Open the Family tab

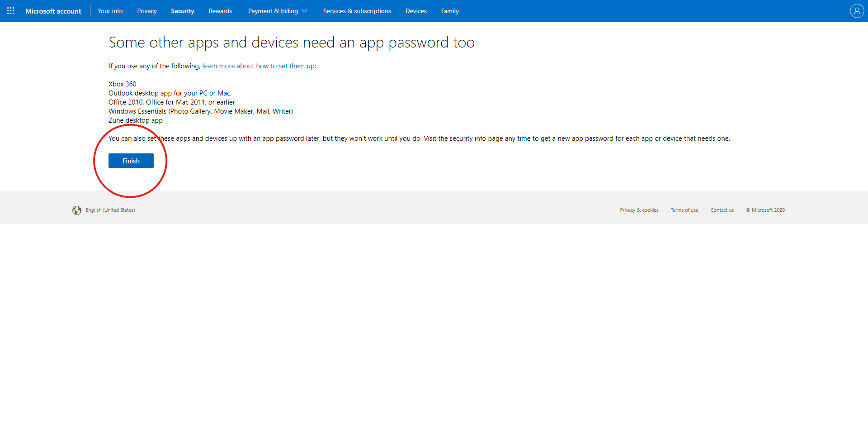coord(450,11)
